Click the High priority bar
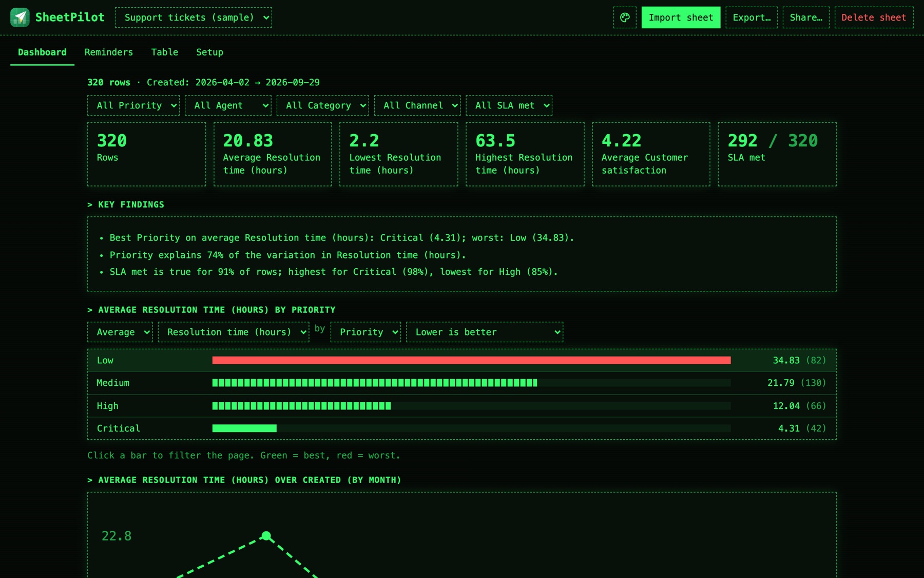Viewport: 924px width, 578px height. [302, 406]
